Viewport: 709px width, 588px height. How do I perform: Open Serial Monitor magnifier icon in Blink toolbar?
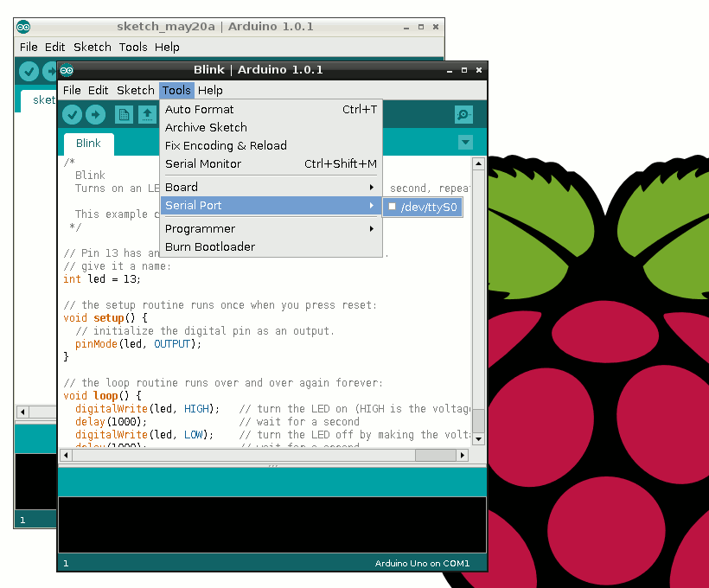tap(463, 114)
